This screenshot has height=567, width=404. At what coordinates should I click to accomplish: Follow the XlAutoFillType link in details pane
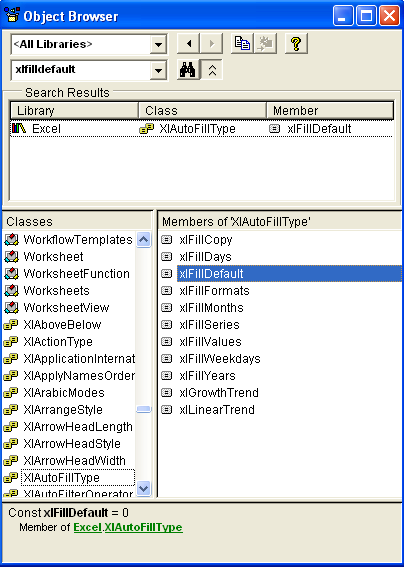(x=144, y=527)
